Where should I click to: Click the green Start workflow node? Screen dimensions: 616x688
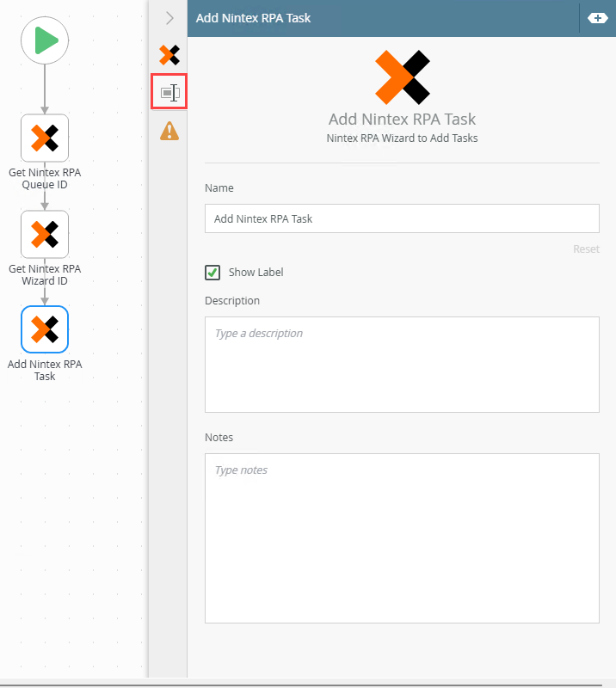(45, 40)
